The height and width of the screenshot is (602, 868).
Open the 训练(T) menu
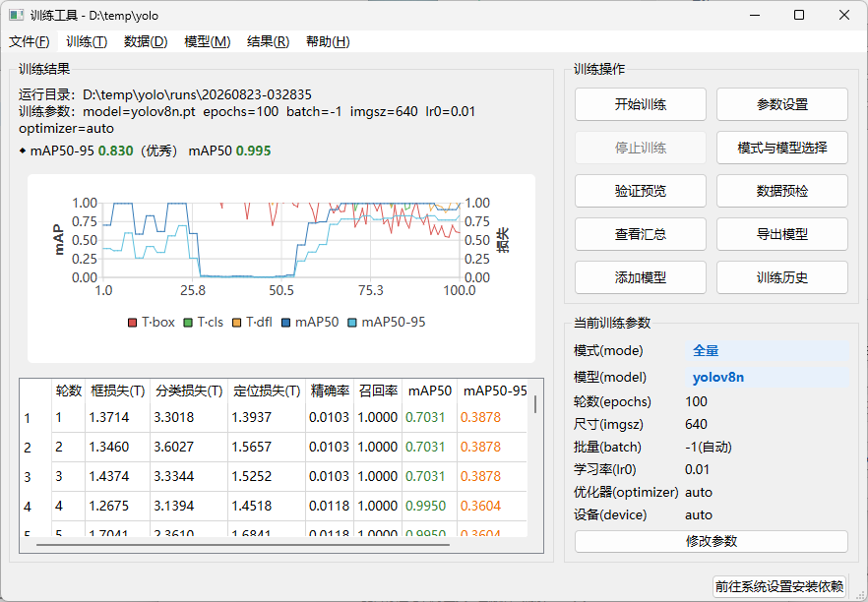87,41
